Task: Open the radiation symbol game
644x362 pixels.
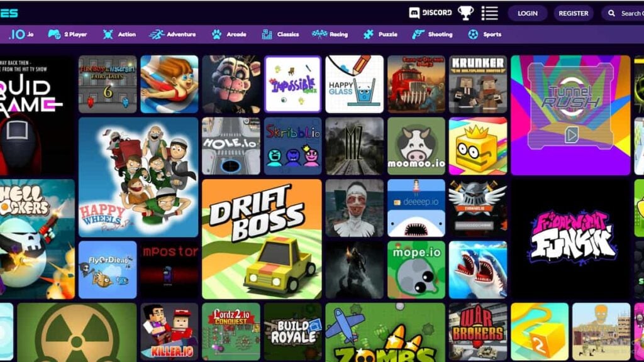Action: pos(77,332)
